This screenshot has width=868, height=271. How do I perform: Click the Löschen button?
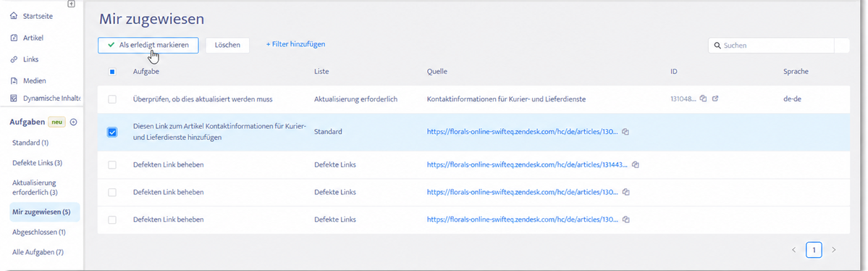(x=227, y=45)
